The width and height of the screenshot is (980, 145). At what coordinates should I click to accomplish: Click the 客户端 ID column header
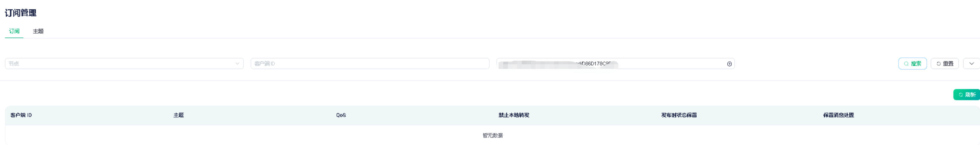[x=21, y=115]
